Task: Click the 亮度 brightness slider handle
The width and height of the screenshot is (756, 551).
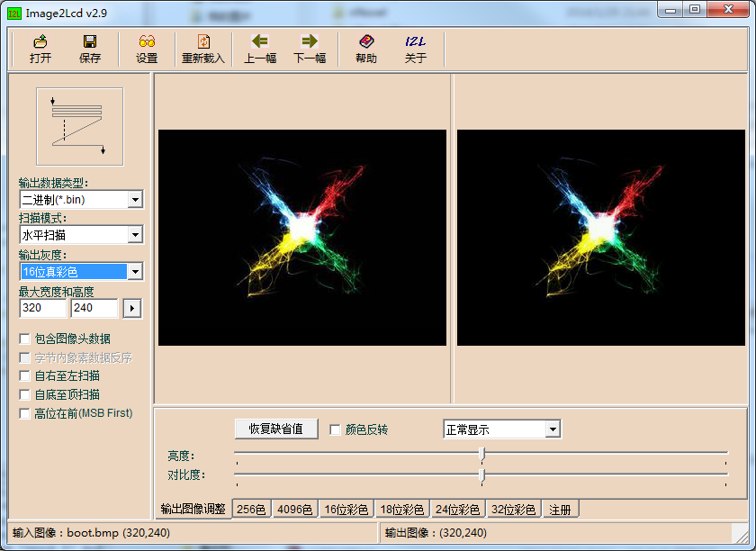Action: click(x=481, y=454)
